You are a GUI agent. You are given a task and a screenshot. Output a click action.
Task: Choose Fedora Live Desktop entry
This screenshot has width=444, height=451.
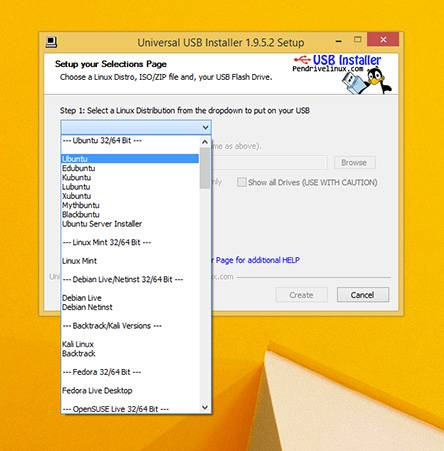(x=130, y=391)
